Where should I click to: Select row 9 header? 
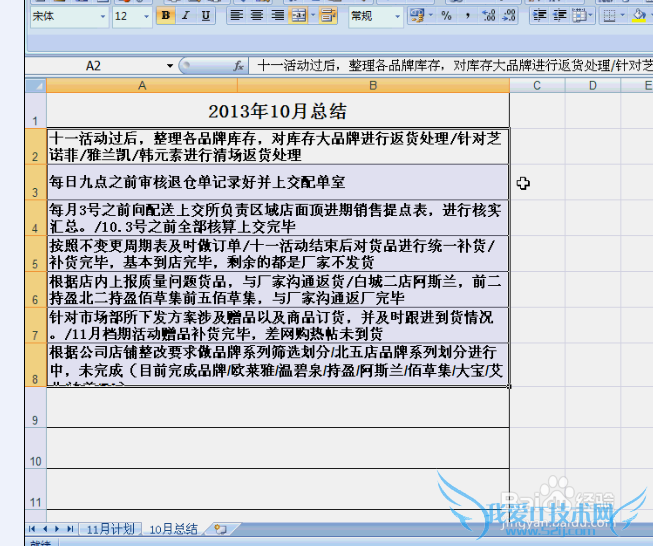pyautogui.click(x=36, y=407)
